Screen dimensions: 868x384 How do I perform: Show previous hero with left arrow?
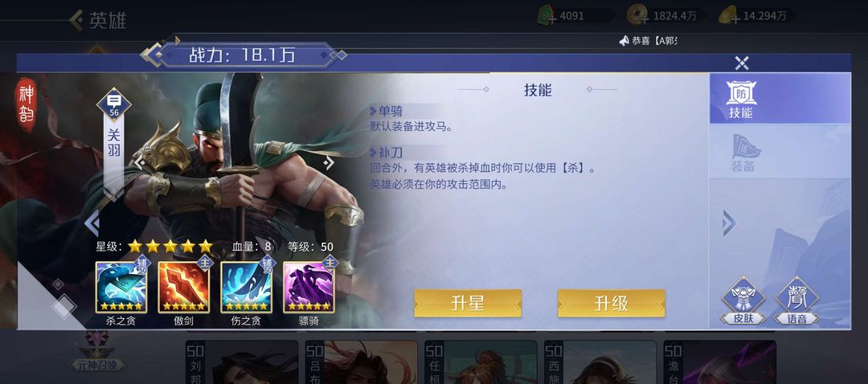coord(92,223)
